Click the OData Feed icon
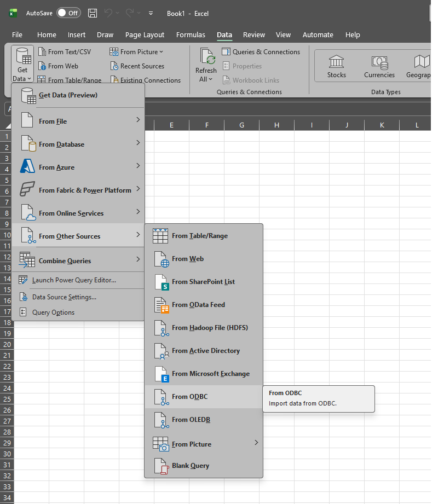 (x=161, y=305)
